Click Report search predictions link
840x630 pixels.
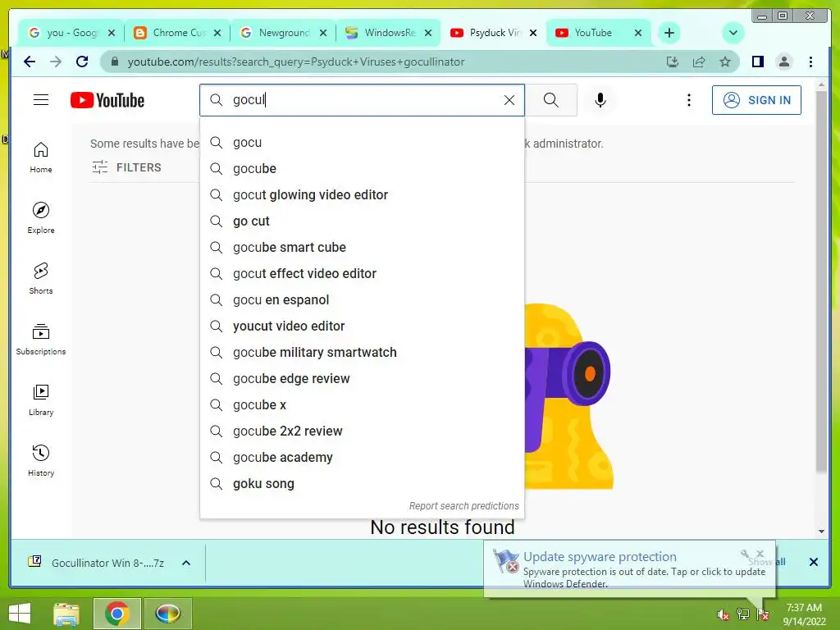tap(464, 505)
